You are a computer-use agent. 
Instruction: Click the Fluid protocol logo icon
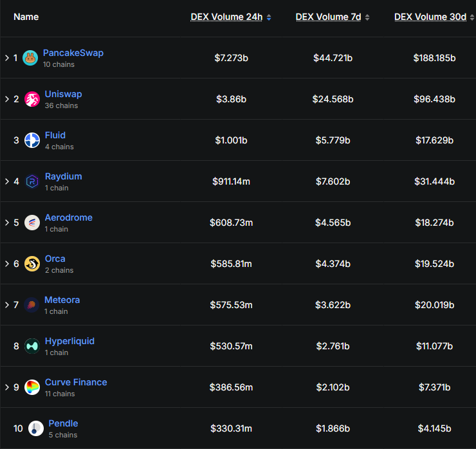(32, 140)
